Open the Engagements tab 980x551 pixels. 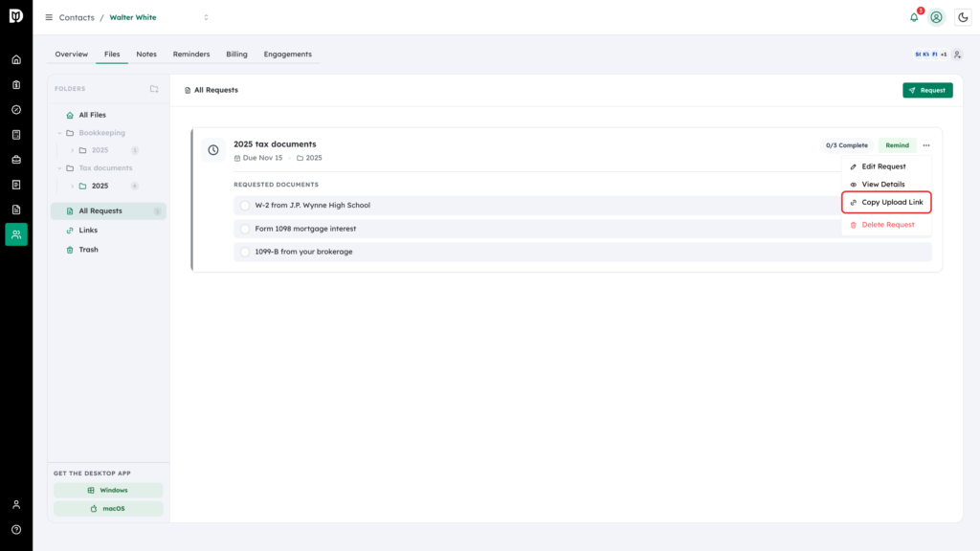pos(287,55)
